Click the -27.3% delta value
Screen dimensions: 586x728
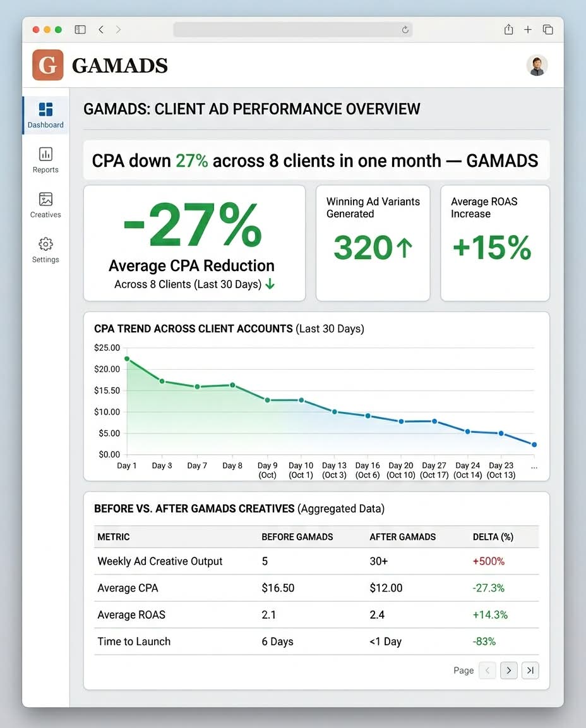click(x=489, y=588)
